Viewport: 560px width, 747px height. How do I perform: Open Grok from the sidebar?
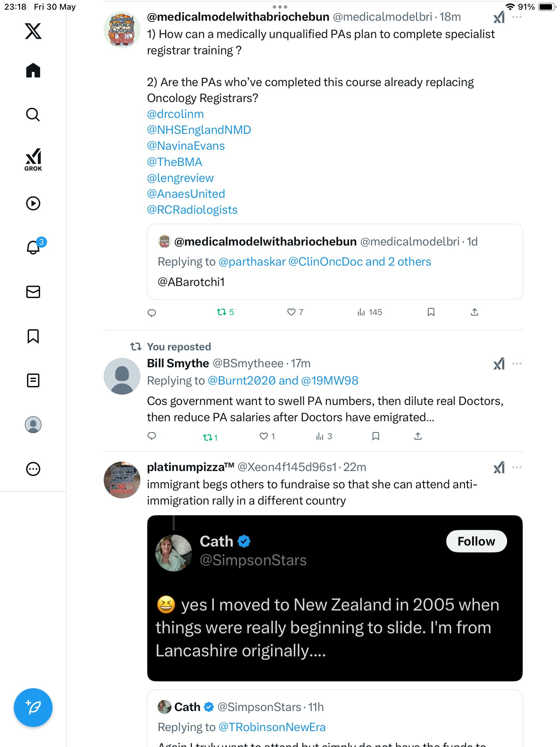coord(33,159)
